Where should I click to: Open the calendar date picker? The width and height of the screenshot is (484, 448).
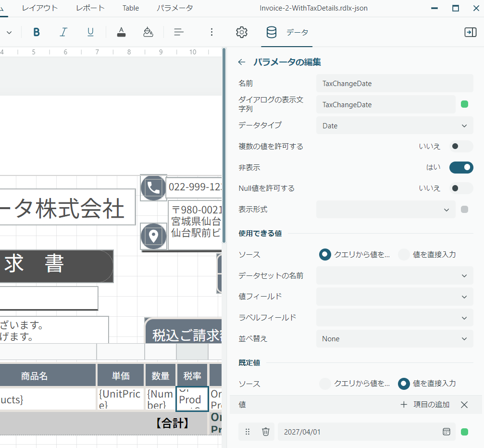tap(447, 432)
